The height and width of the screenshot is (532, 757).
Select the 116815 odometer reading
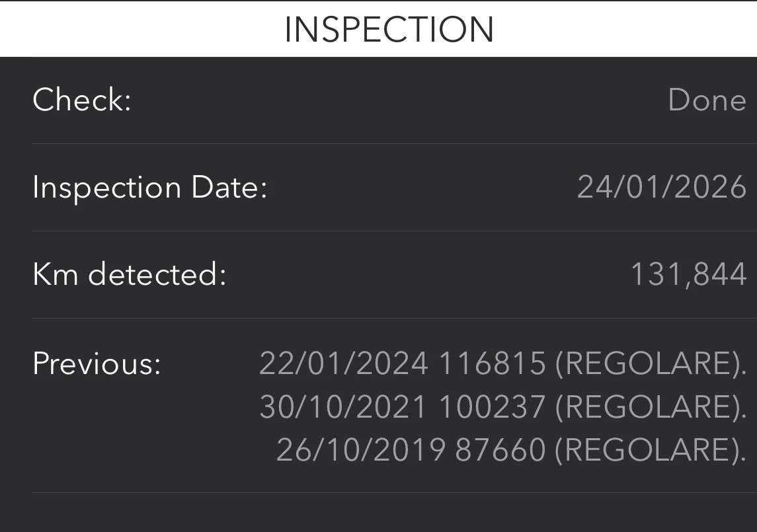pos(492,363)
